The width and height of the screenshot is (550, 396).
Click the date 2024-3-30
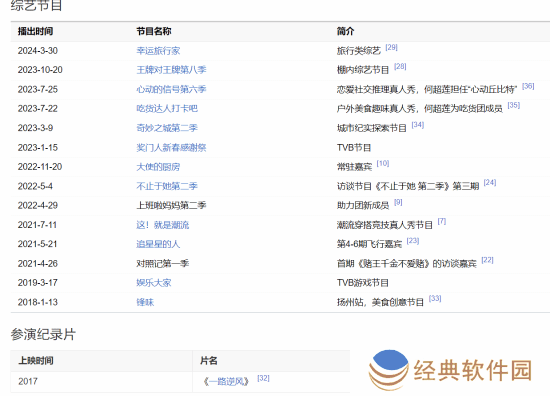38,51
